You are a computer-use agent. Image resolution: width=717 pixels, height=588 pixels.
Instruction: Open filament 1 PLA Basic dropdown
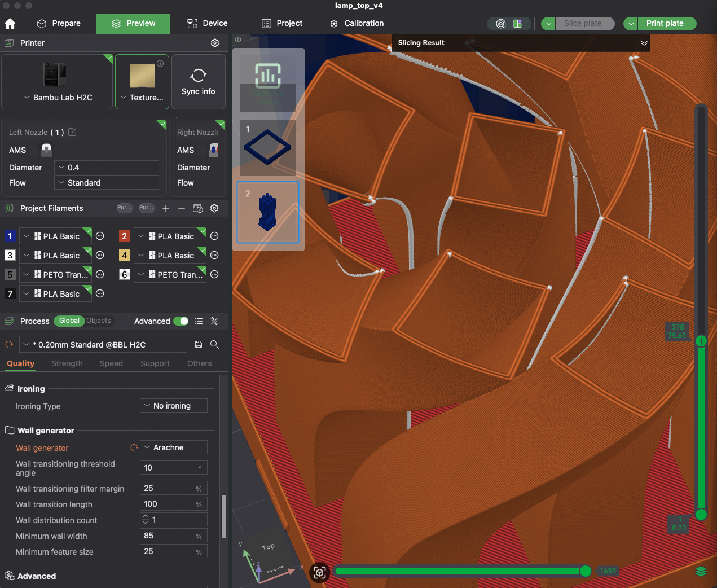pos(55,236)
